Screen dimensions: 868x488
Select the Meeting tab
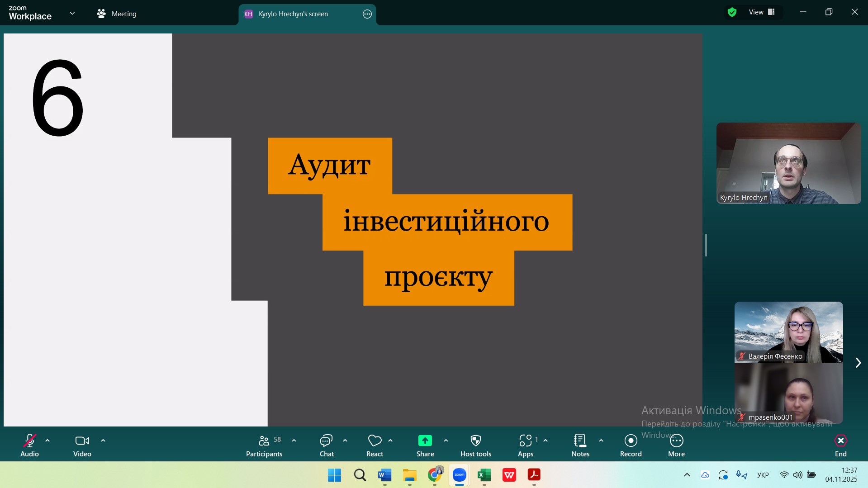117,14
